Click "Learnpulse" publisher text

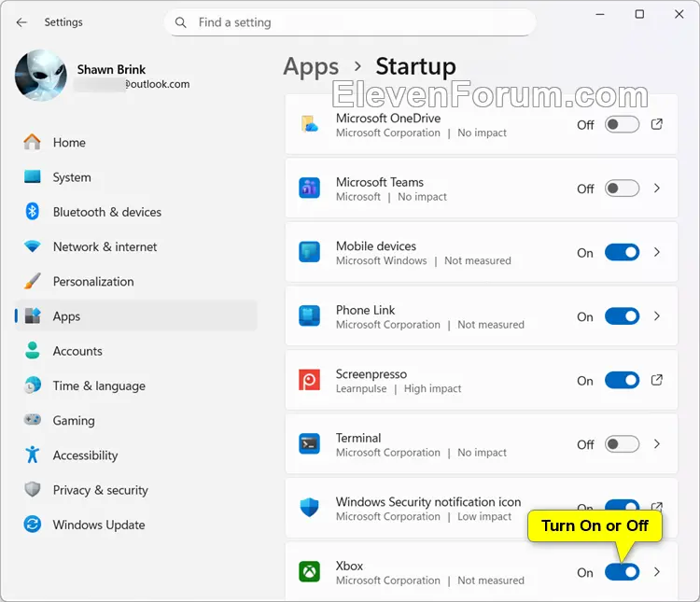pos(361,388)
